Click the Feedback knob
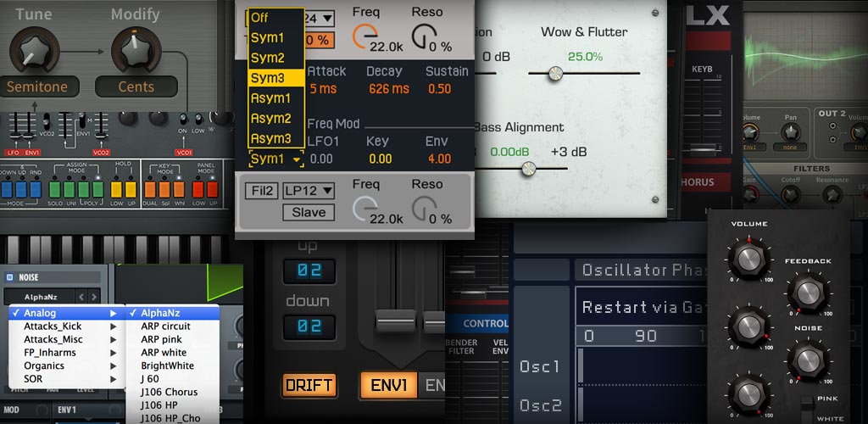 tap(806, 293)
